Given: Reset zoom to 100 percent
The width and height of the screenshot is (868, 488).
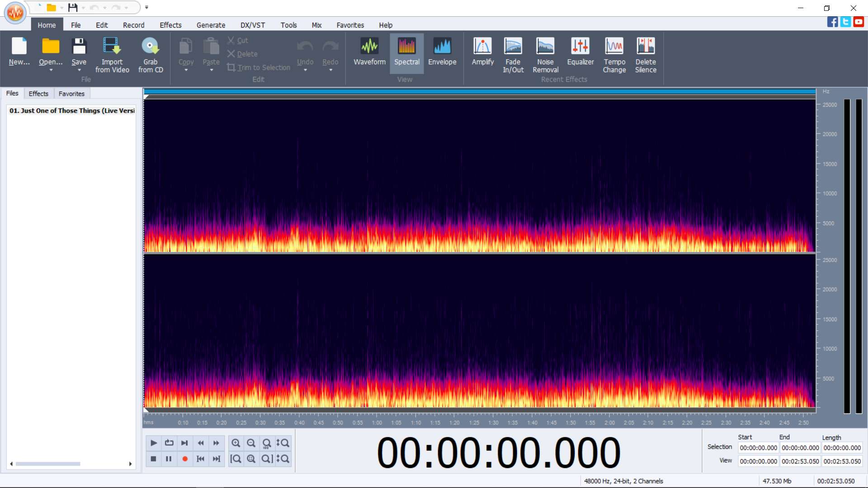Looking at the screenshot, I should pos(267,443).
